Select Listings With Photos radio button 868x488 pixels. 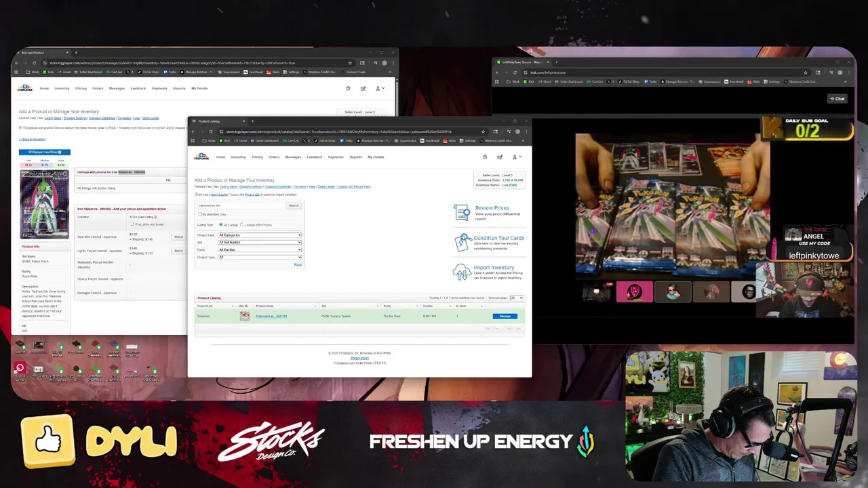point(241,224)
